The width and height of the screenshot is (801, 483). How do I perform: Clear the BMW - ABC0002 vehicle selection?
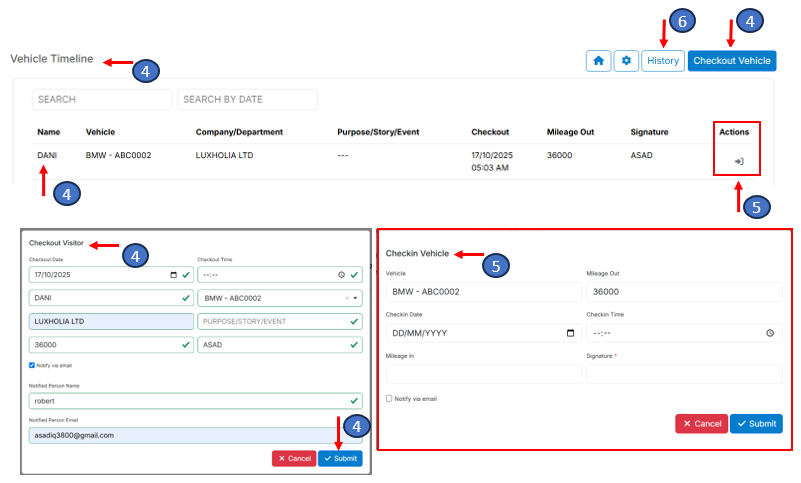pos(347,298)
